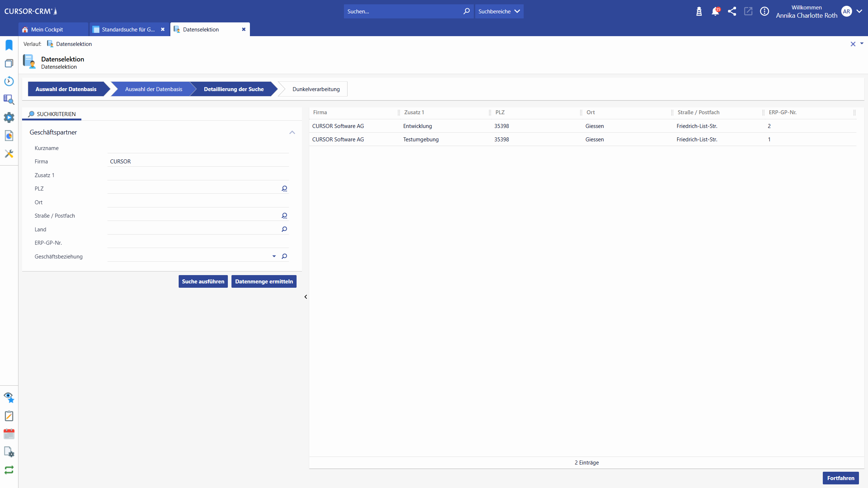Sort by PLZ column header

tap(500, 112)
